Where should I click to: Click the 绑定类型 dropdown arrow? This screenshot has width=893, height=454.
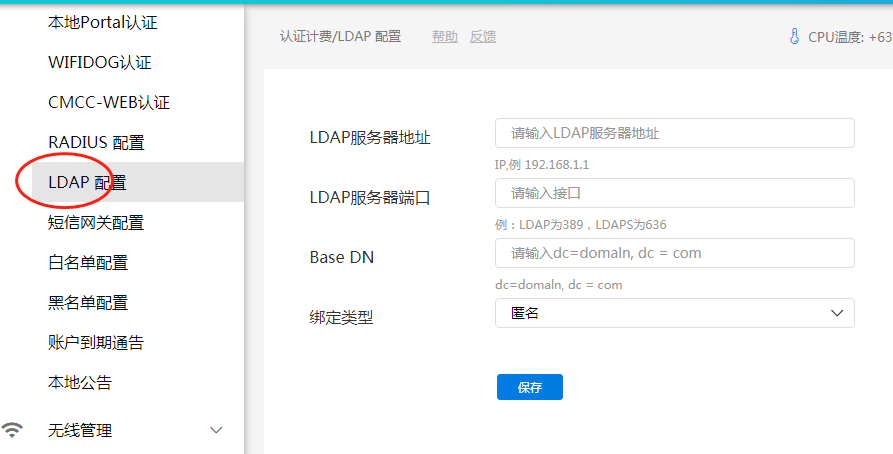coord(837,313)
